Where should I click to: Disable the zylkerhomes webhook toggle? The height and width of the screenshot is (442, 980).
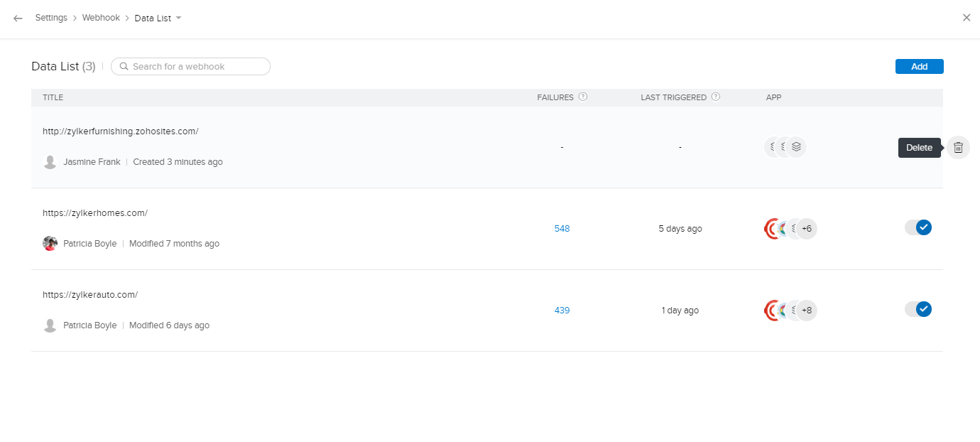[918, 227]
